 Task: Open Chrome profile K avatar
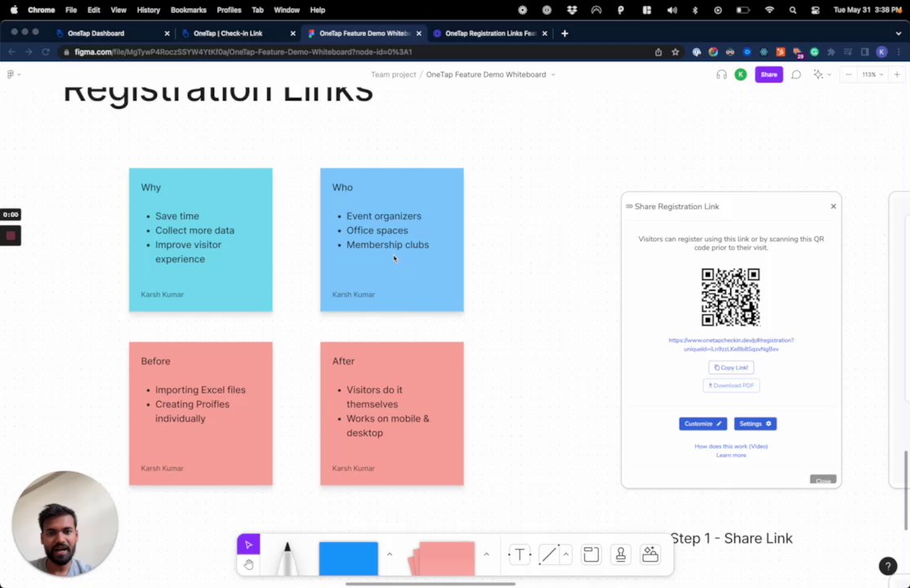pyautogui.click(x=881, y=51)
